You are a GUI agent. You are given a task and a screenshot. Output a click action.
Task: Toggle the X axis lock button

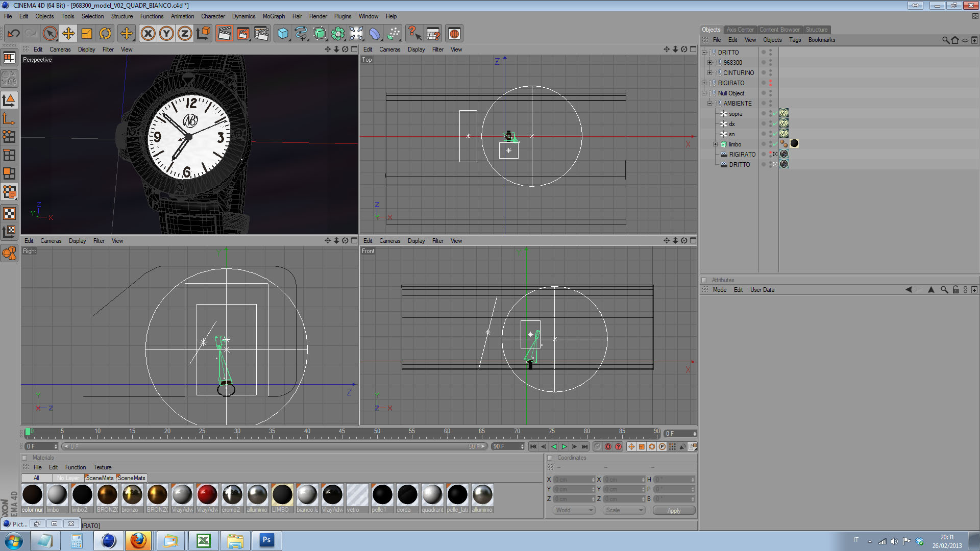coord(148,34)
